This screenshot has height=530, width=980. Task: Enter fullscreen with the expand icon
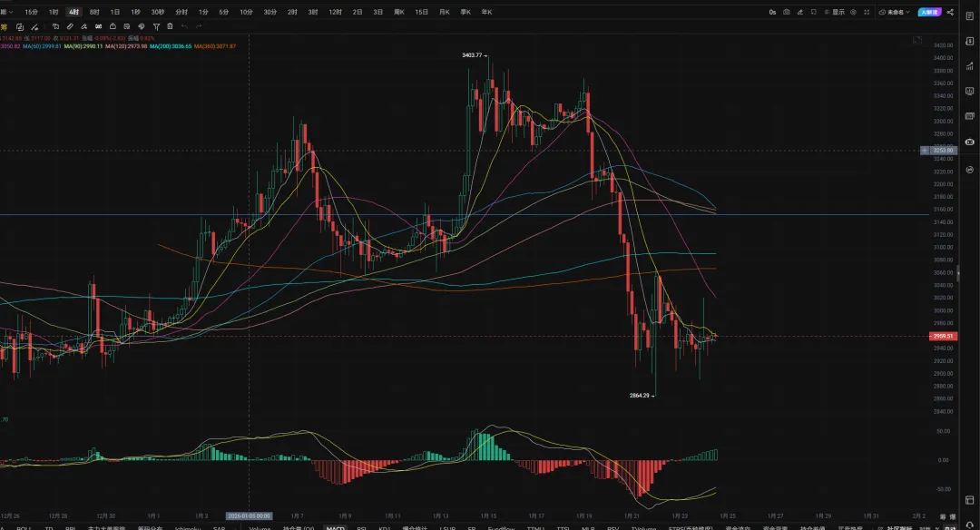click(x=866, y=13)
